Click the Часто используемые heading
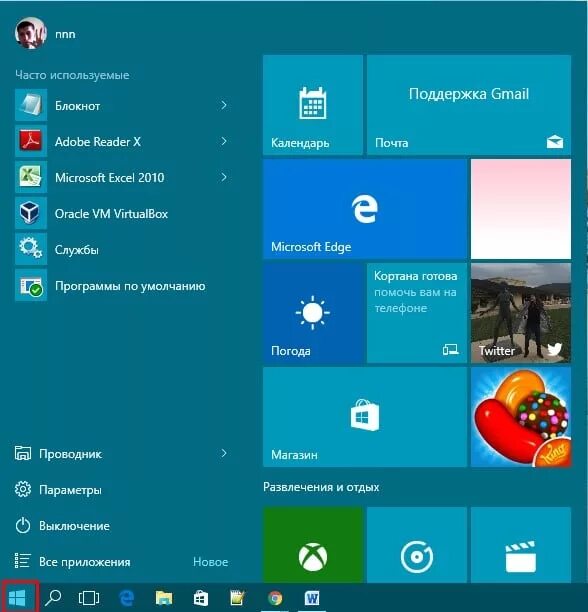This screenshot has height=612, width=588. [x=72, y=75]
